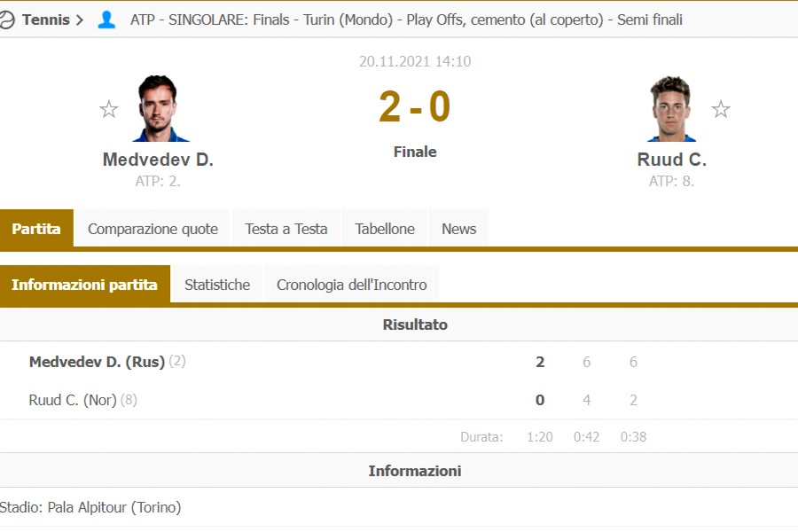
Task: Open Ruud's player photo
Action: click(671, 109)
